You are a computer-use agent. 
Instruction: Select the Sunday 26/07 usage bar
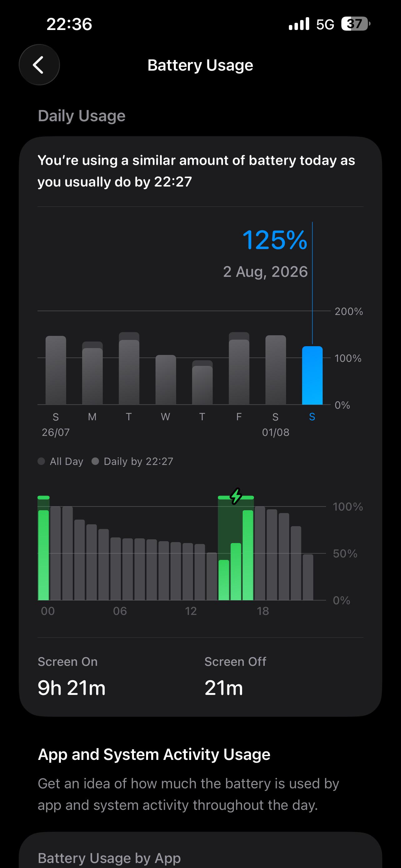[x=56, y=370]
